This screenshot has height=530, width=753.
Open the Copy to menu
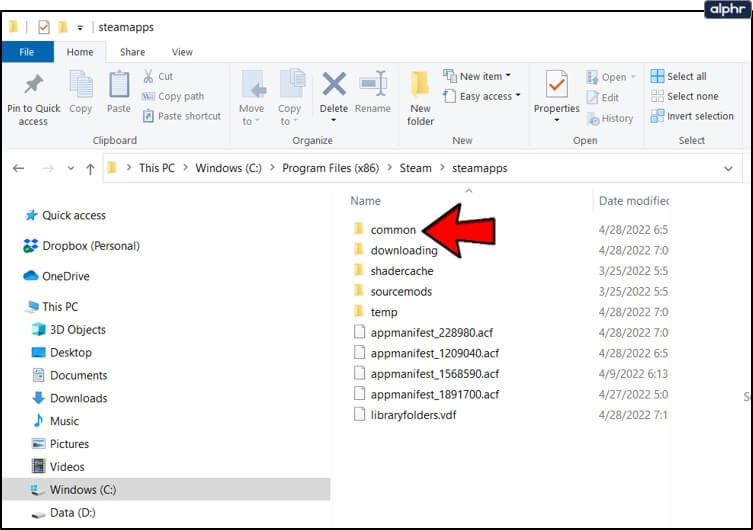point(290,98)
